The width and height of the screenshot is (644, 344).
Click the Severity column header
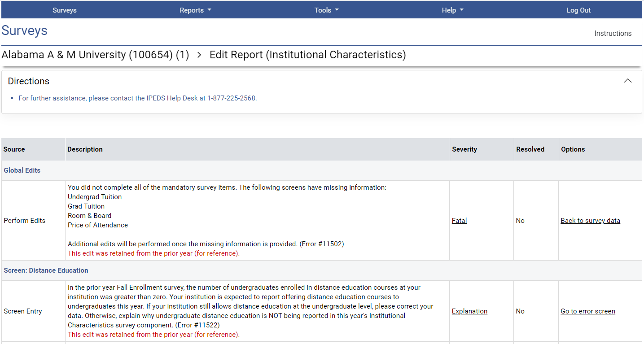click(464, 149)
